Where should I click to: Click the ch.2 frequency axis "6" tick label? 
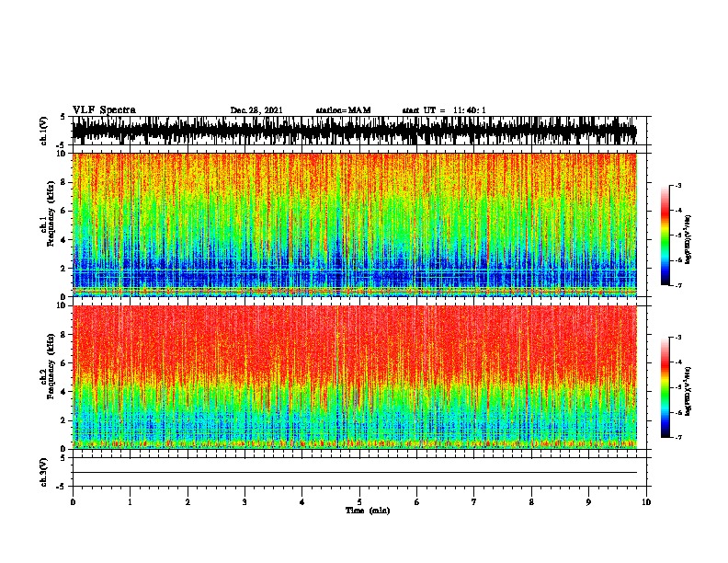pyautogui.click(x=63, y=363)
